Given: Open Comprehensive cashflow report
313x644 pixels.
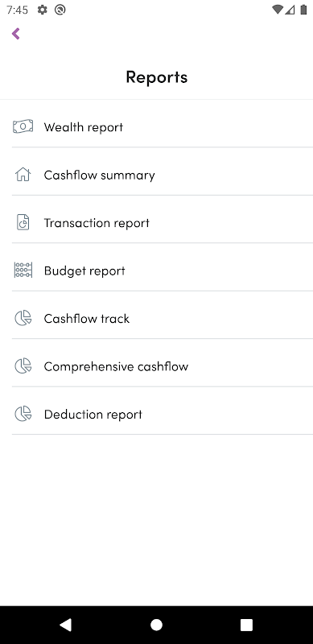Looking at the screenshot, I should pyautogui.click(x=163, y=366).
